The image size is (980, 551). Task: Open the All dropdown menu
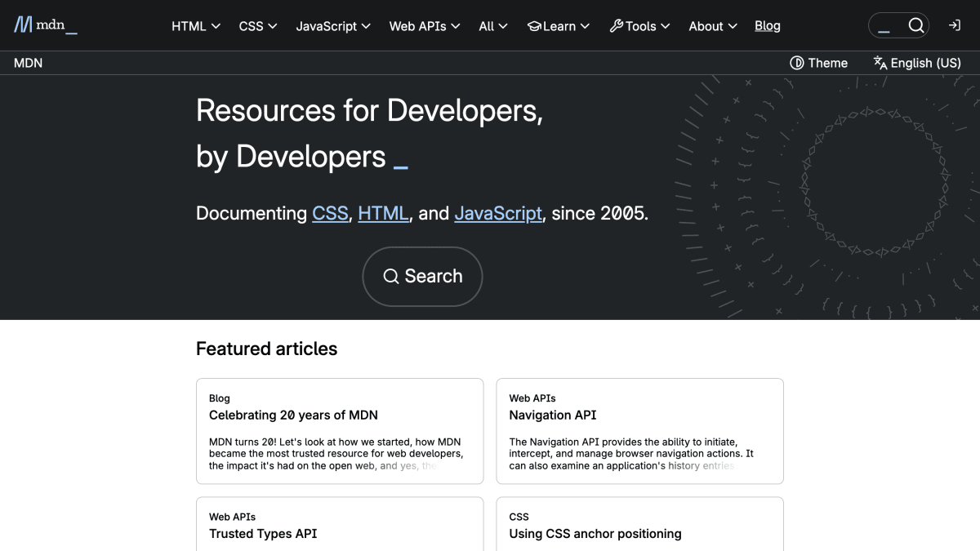[x=493, y=26]
